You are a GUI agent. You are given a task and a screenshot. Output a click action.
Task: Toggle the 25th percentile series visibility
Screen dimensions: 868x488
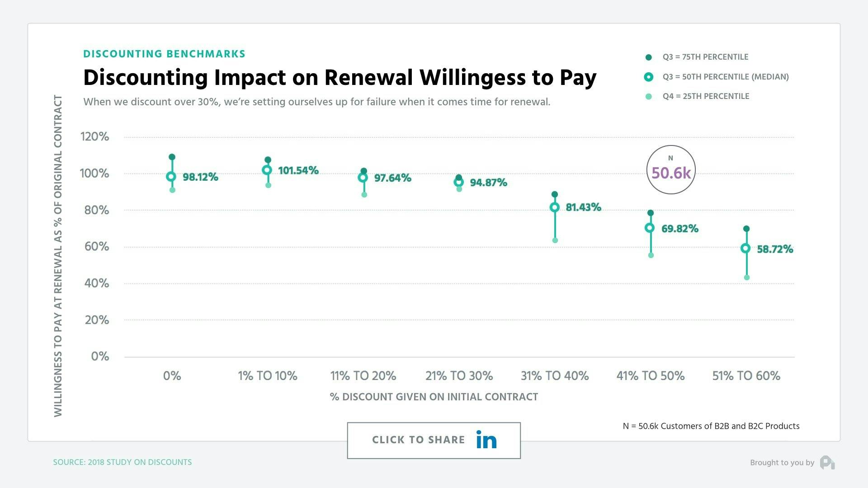pos(648,96)
